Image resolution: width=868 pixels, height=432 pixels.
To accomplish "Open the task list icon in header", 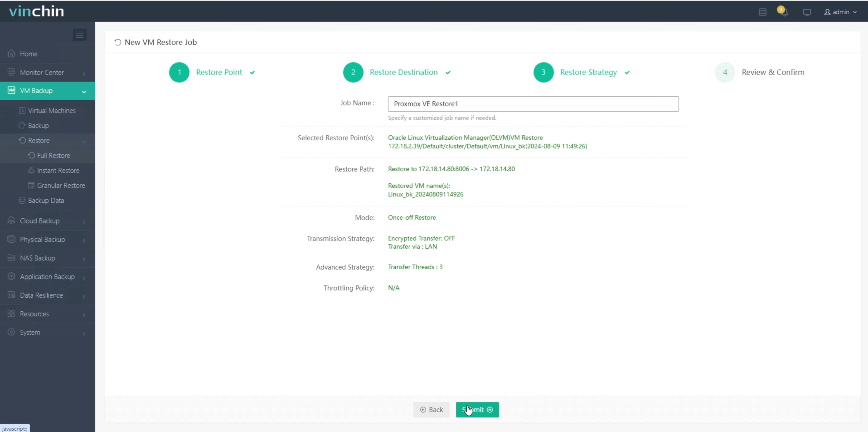I will [762, 12].
